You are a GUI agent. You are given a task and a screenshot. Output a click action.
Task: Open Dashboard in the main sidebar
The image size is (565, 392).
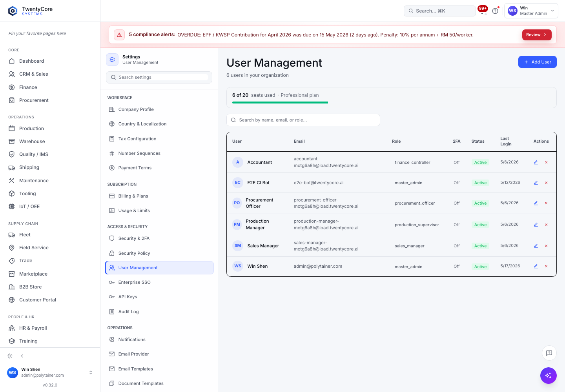[x=50, y=61]
